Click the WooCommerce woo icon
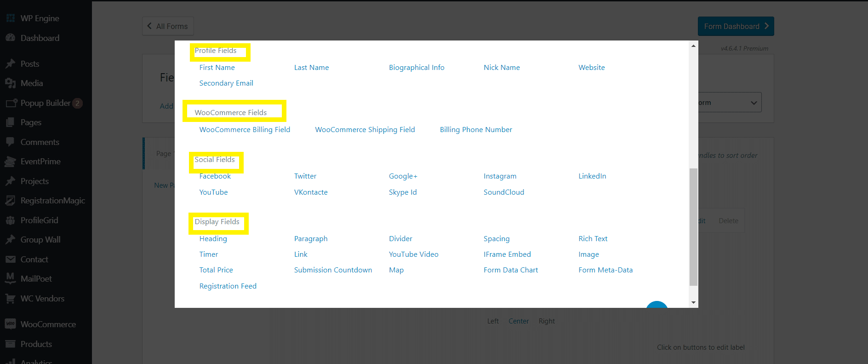The image size is (868, 364). tap(11, 324)
